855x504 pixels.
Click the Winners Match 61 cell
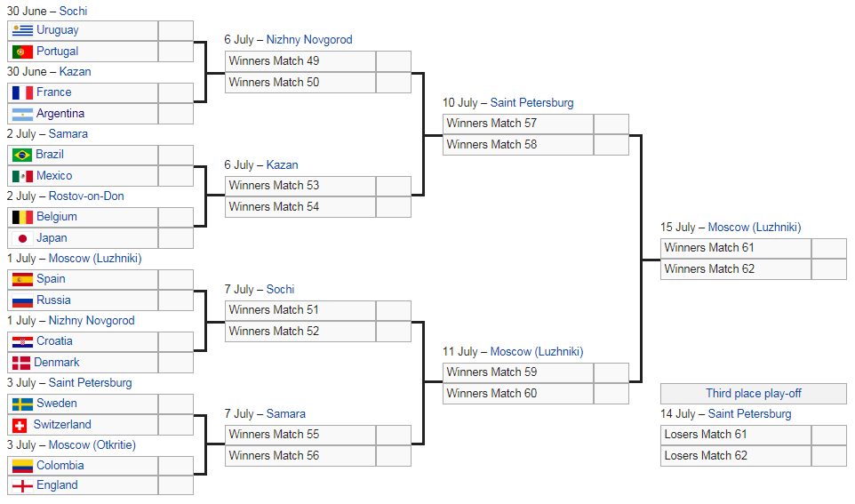(736, 248)
